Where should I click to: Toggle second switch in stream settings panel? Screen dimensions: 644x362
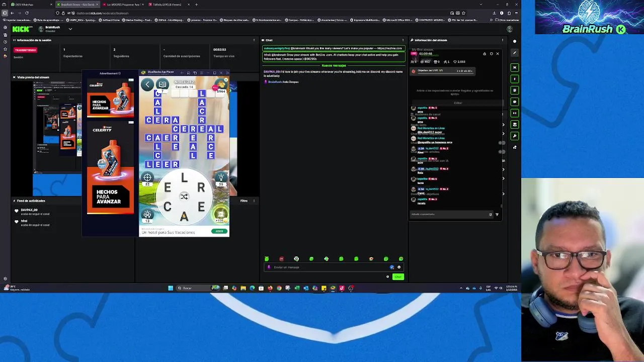coord(502,151)
